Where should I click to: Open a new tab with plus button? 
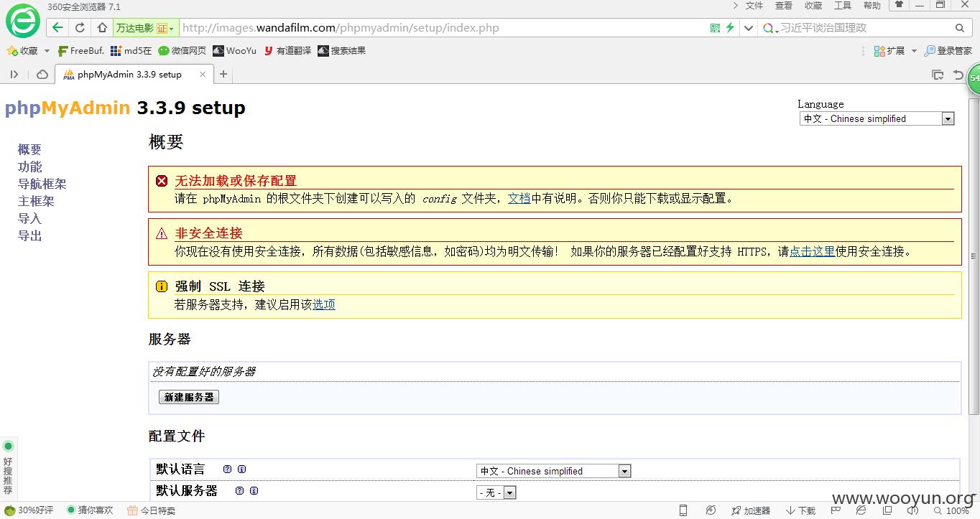(223, 74)
